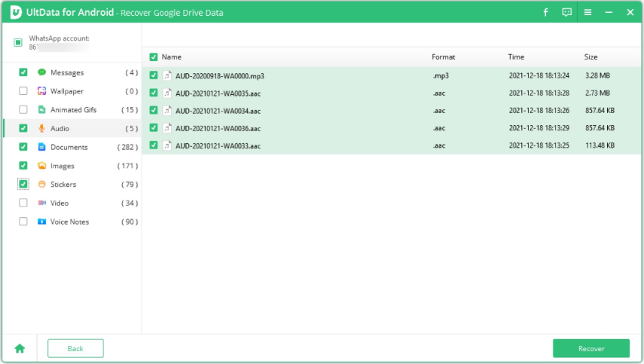Click the Documents file icon

(41, 147)
